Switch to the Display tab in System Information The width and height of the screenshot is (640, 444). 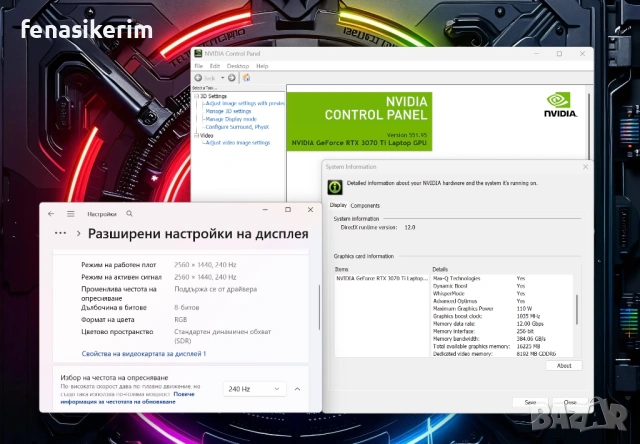338,205
